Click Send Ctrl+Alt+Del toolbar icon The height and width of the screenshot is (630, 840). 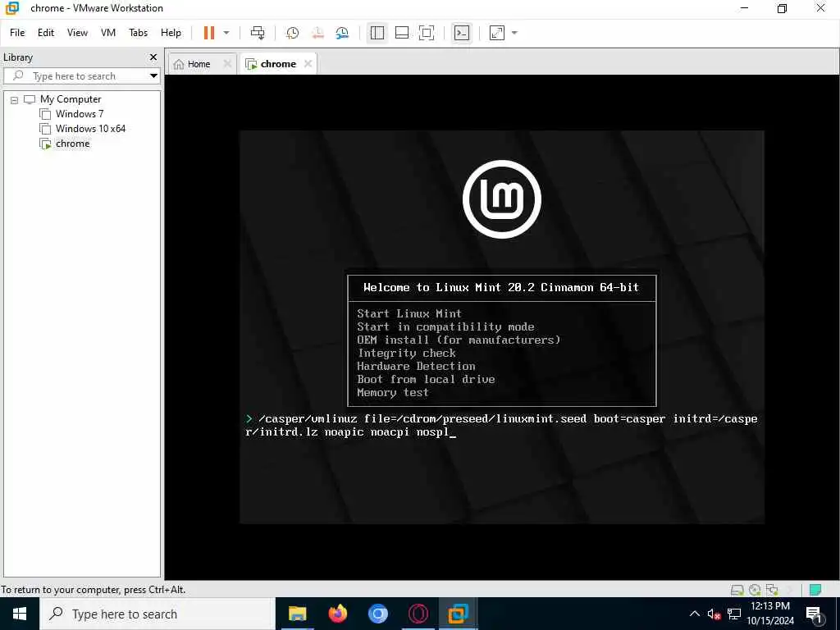(258, 33)
